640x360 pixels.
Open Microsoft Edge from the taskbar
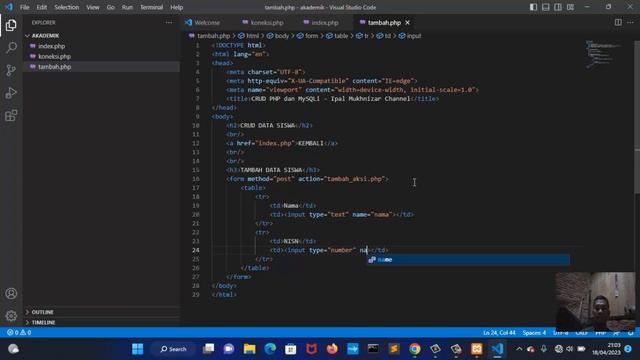pyautogui.click(x=270, y=349)
